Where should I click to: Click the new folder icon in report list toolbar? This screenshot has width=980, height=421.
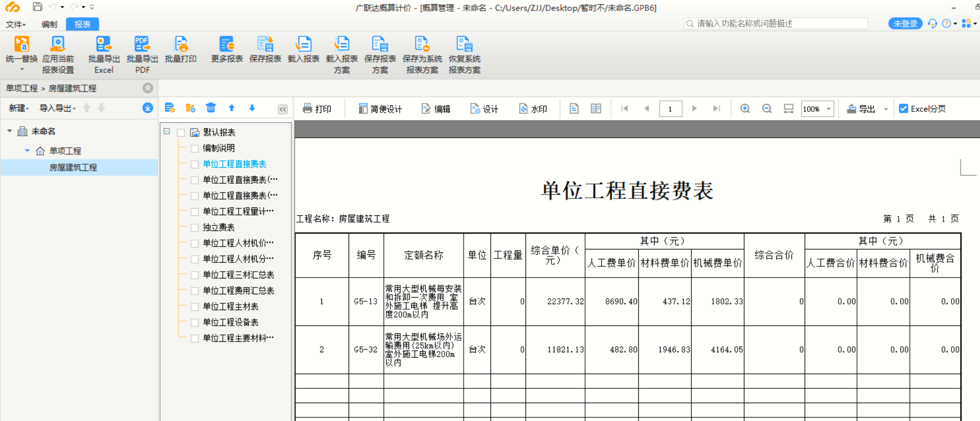[191, 108]
